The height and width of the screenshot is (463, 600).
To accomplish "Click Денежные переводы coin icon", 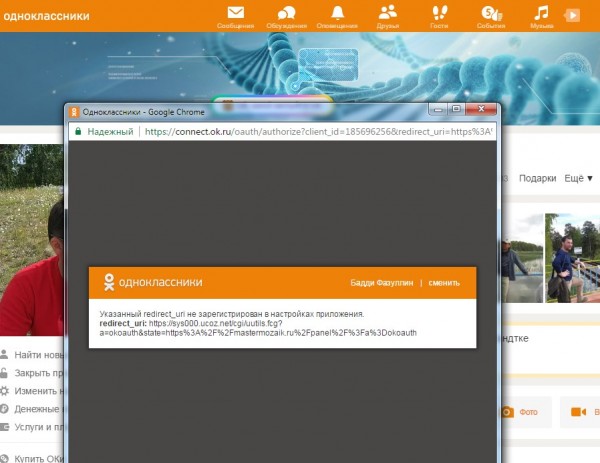I will pos(4,409).
